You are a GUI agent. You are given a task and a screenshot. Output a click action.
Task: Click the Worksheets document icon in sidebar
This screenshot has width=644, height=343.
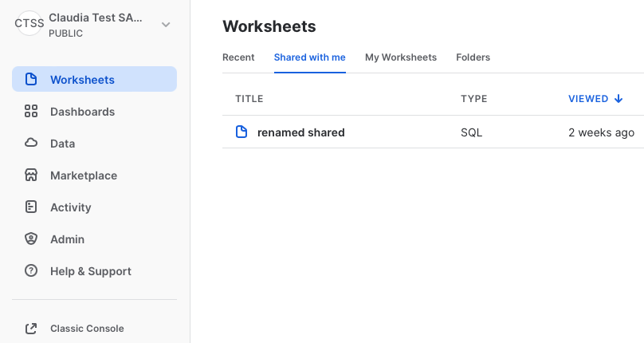pyautogui.click(x=31, y=80)
